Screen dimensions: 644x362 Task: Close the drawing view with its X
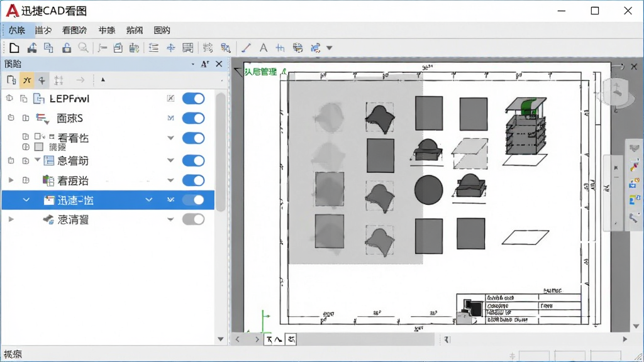(x=634, y=67)
